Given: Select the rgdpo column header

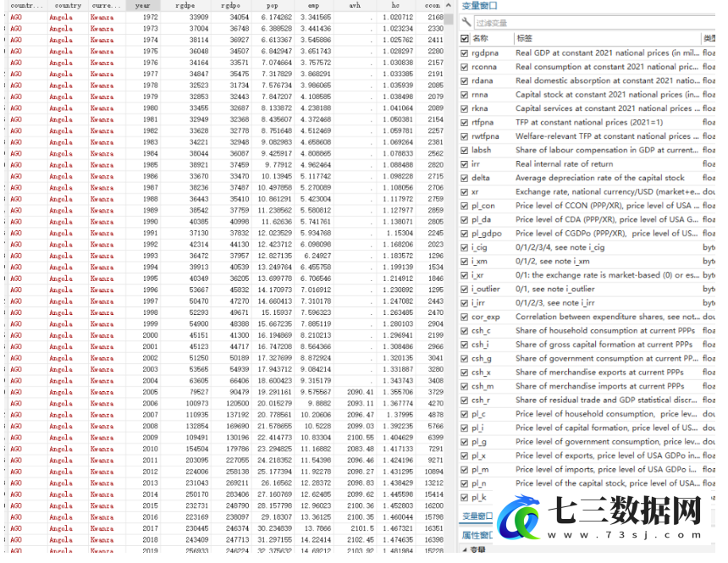Looking at the screenshot, I should pyautogui.click(x=231, y=6).
